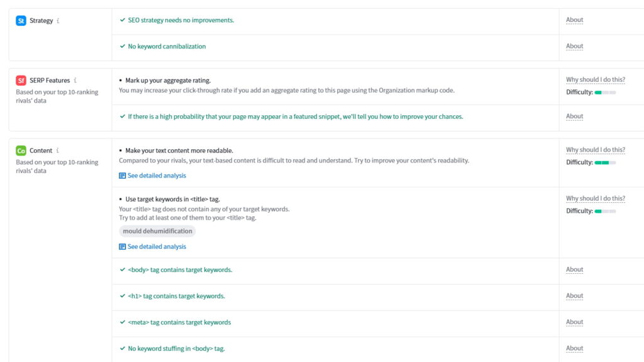Screen dimensions: 644x362
Task: Click checkmark for SEO strategy needs no improvements
Action: 123,20
